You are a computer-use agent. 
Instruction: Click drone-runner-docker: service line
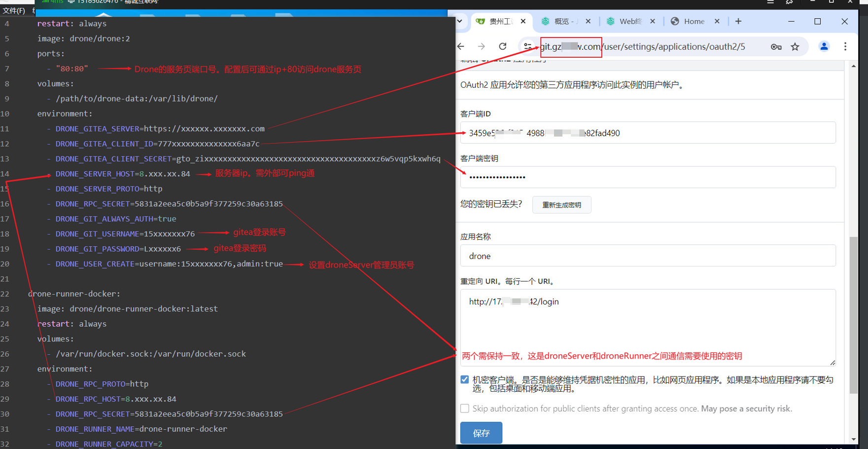click(x=74, y=294)
